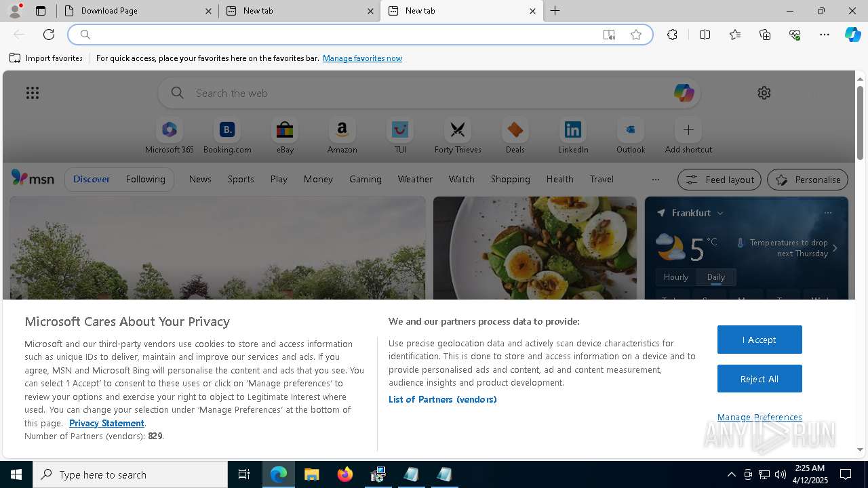Open Collections icon
This screenshot has width=868, height=488.
click(x=765, y=35)
